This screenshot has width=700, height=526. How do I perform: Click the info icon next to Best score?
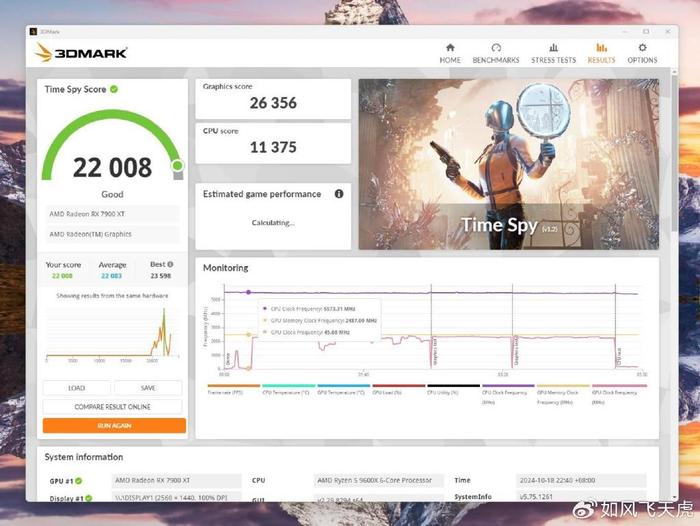pos(170,264)
